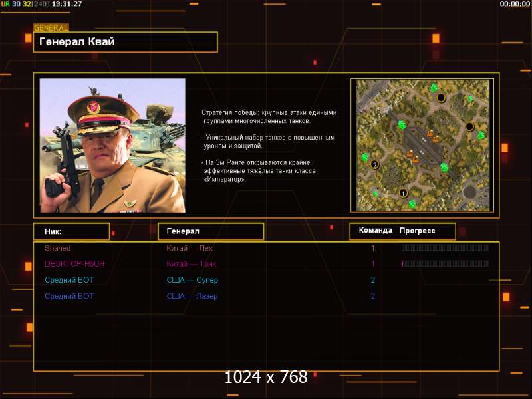
Task: Click Shahed's loading progress bar
Action: click(445, 248)
